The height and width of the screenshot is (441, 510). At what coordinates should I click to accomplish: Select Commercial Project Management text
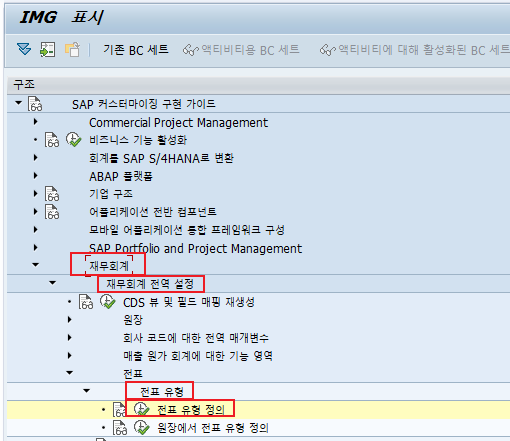tap(178, 123)
